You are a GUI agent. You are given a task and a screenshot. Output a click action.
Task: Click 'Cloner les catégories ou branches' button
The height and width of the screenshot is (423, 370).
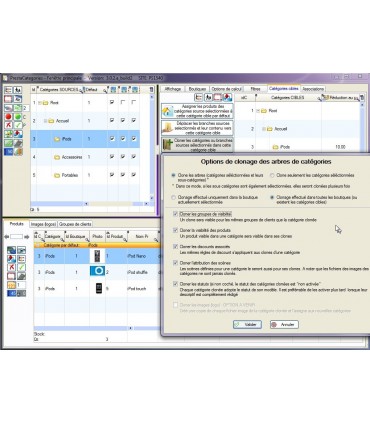[197, 145]
